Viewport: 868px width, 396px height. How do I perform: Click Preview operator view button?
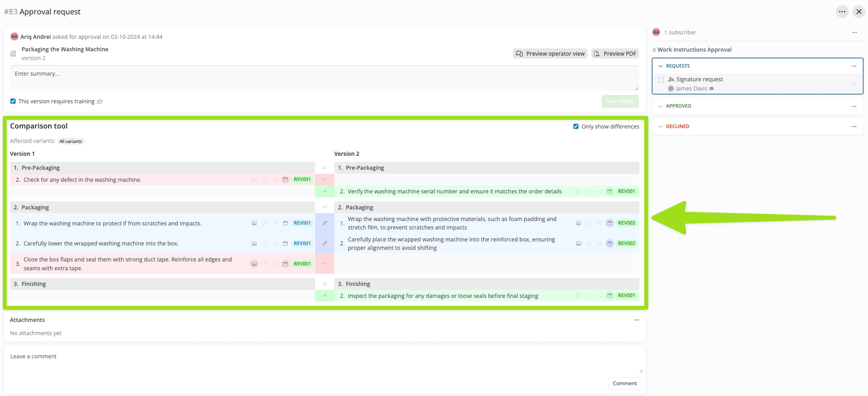(550, 54)
